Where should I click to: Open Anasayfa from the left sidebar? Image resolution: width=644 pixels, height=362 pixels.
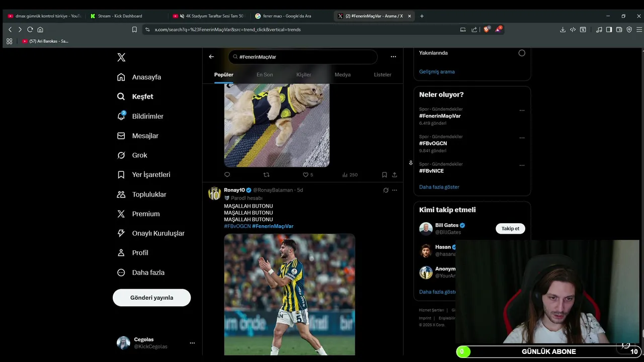[x=139, y=77]
